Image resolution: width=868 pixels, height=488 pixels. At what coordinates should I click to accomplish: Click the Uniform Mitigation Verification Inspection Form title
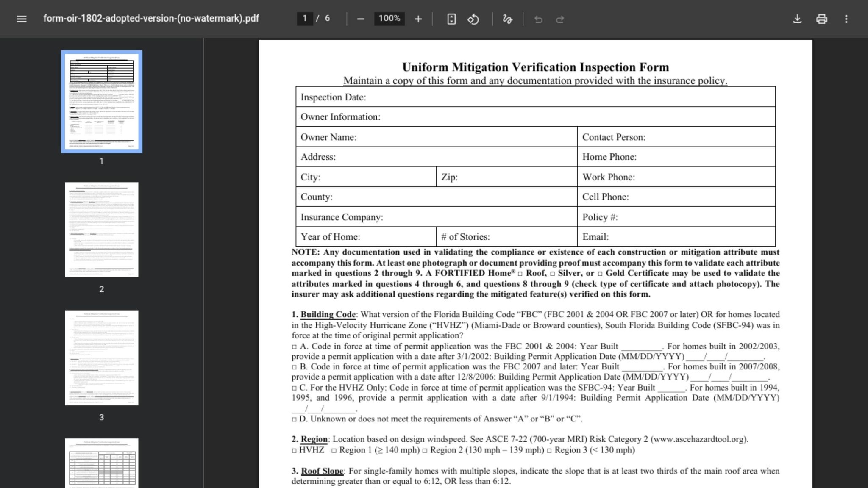[535, 67]
